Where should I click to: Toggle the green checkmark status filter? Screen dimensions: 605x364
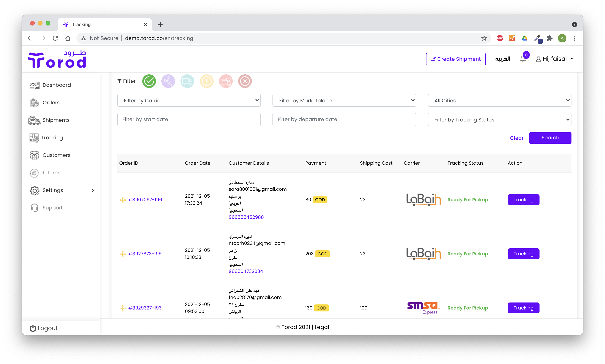pos(149,81)
